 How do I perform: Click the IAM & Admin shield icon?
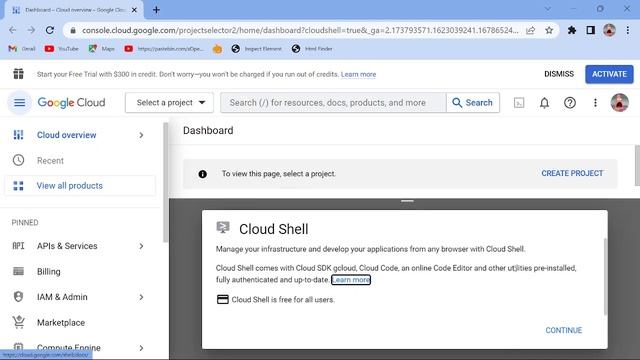pos(18,297)
